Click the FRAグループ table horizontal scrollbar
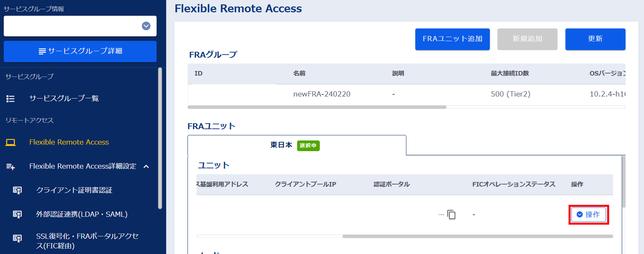Viewport: 644px width, 254px height. [x=317, y=107]
